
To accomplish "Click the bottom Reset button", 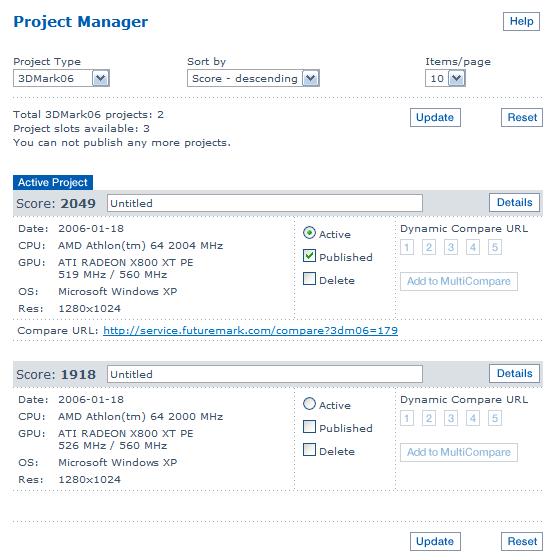I will 522,541.
